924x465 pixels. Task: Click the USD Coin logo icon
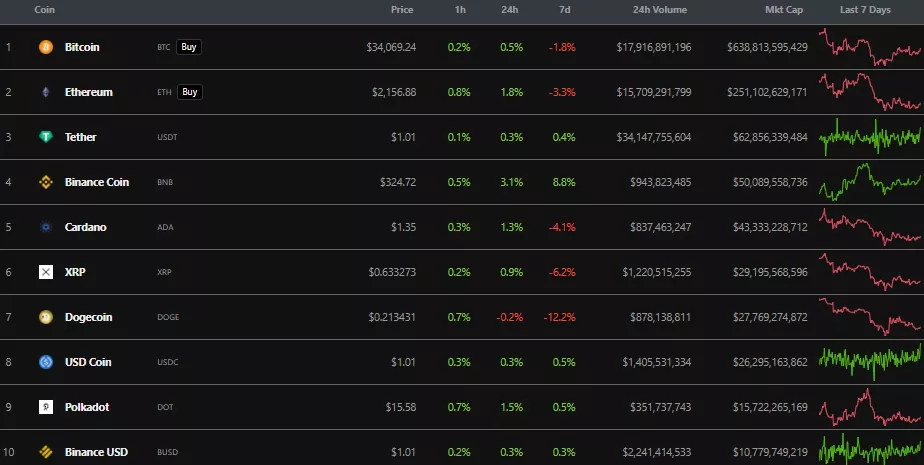(x=45, y=362)
